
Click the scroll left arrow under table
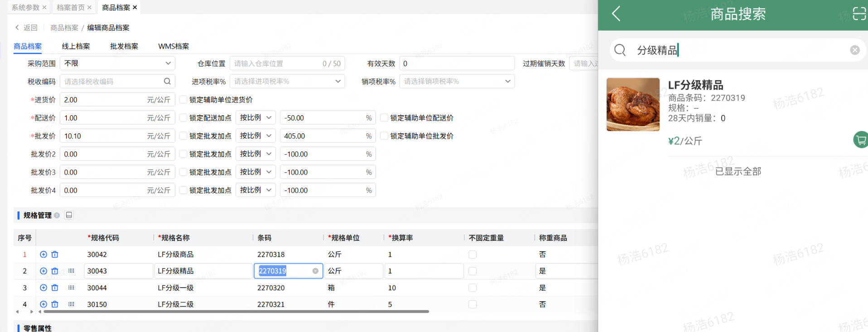pos(17,312)
